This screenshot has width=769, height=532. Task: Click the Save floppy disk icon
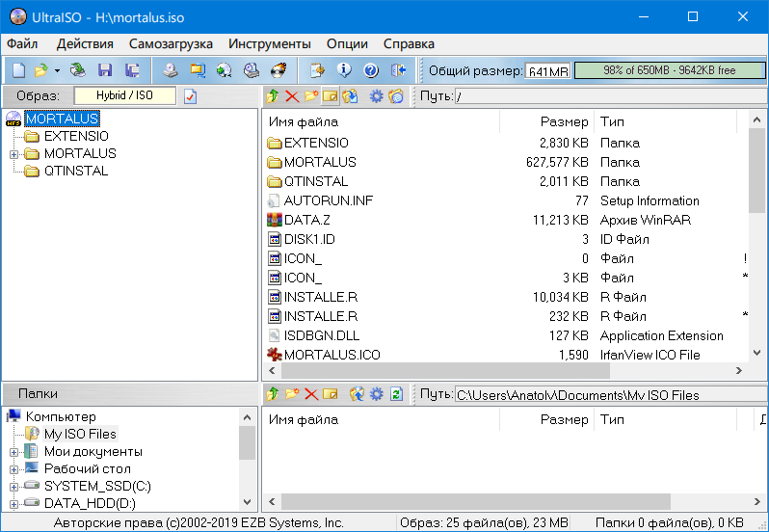(105, 70)
